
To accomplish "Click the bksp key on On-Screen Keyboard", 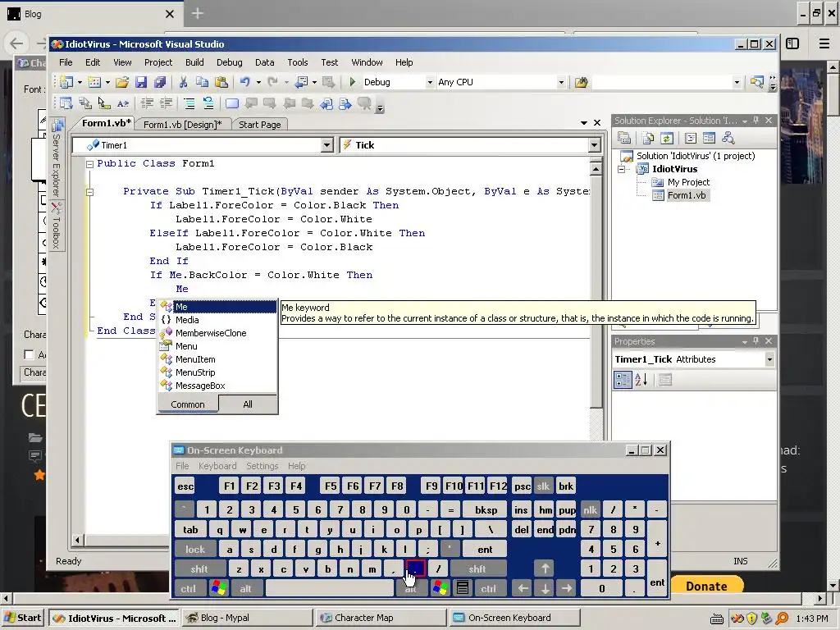I will click(x=486, y=510).
